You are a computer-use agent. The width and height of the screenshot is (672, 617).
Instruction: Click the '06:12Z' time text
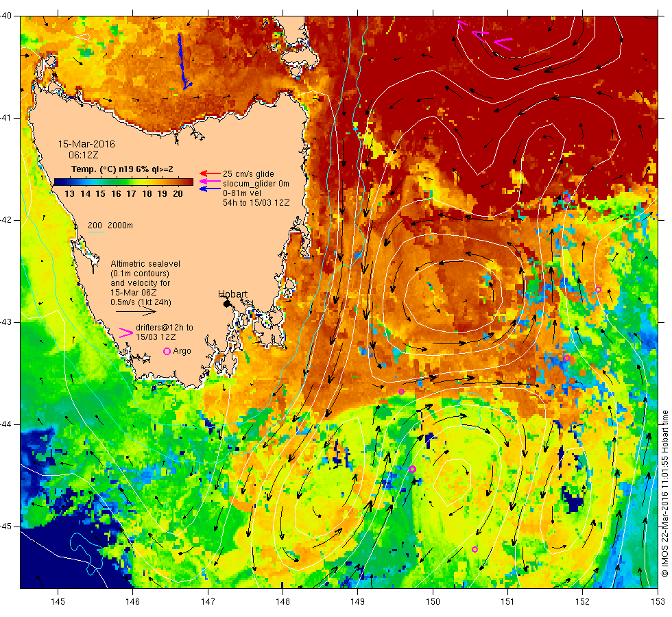tap(83, 155)
